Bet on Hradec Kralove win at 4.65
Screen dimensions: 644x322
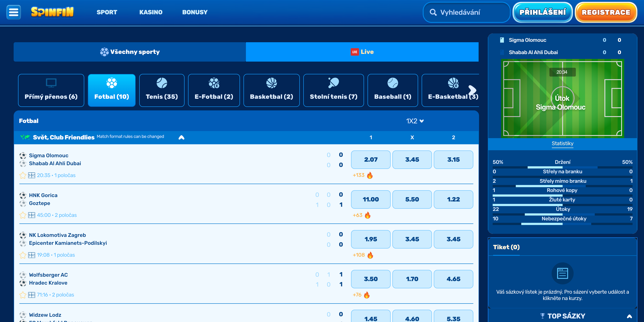[x=454, y=279]
